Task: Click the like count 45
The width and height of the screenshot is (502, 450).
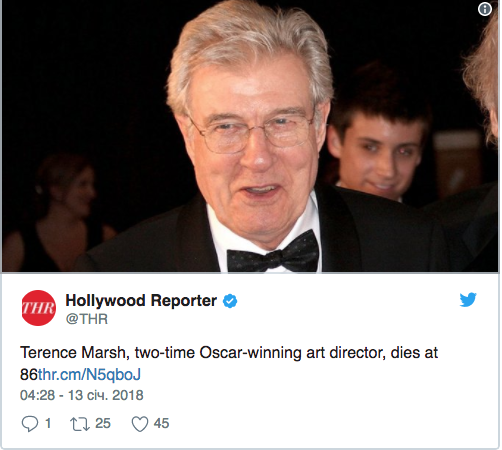Action: (x=161, y=423)
